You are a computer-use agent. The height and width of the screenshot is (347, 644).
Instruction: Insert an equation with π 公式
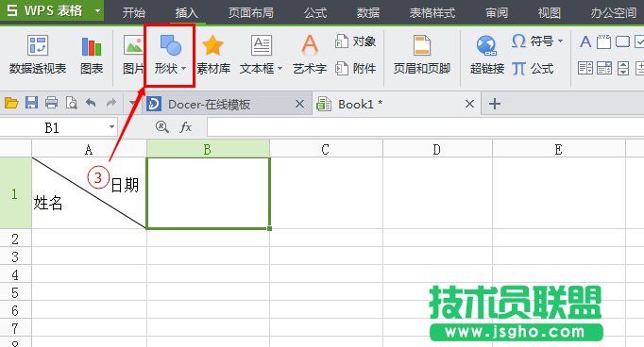(x=533, y=68)
